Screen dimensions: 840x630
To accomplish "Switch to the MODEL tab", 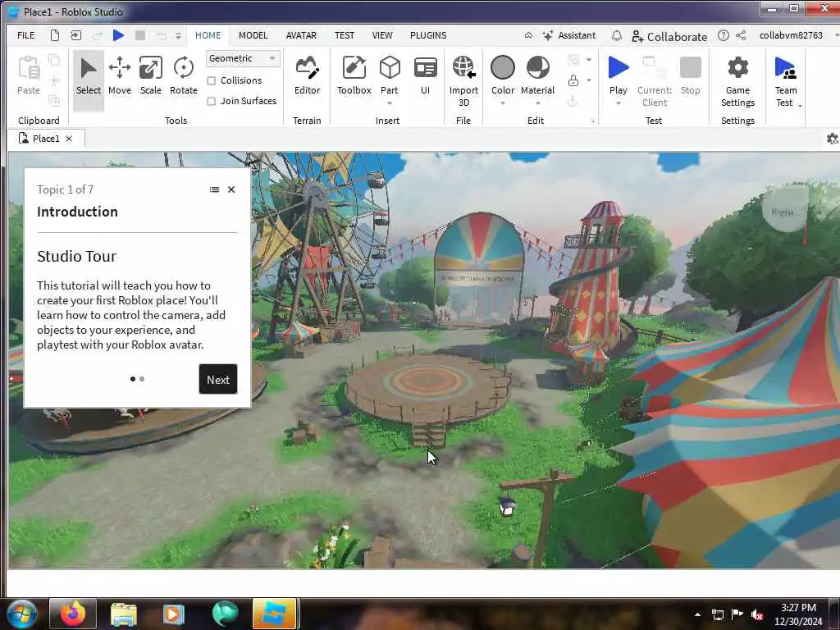I will click(x=253, y=35).
